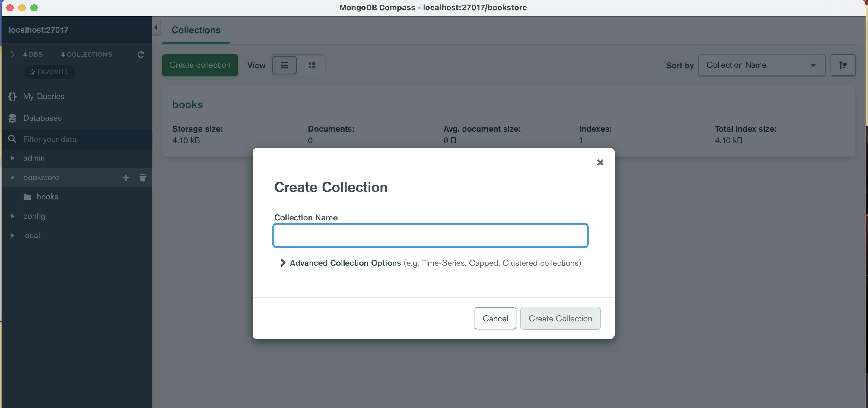This screenshot has width=868, height=408.
Task: Click the green Create collection toolbar button
Action: point(200,65)
